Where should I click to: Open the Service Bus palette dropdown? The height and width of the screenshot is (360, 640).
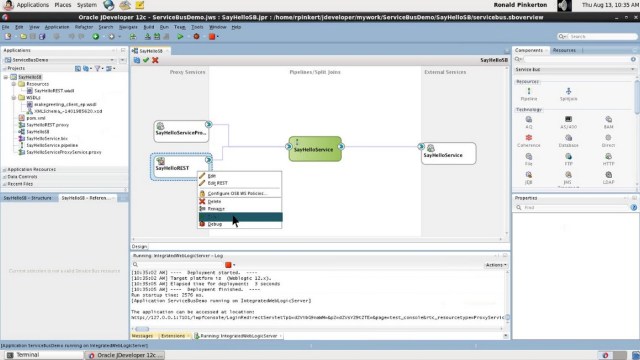pyautogui.click(x=575, y=69)
